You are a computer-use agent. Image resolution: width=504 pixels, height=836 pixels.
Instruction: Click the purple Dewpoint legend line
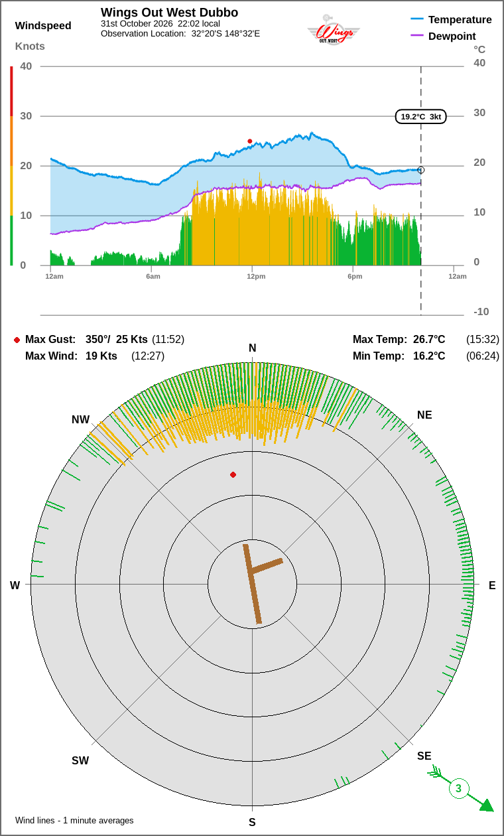[x=417, y=36]
